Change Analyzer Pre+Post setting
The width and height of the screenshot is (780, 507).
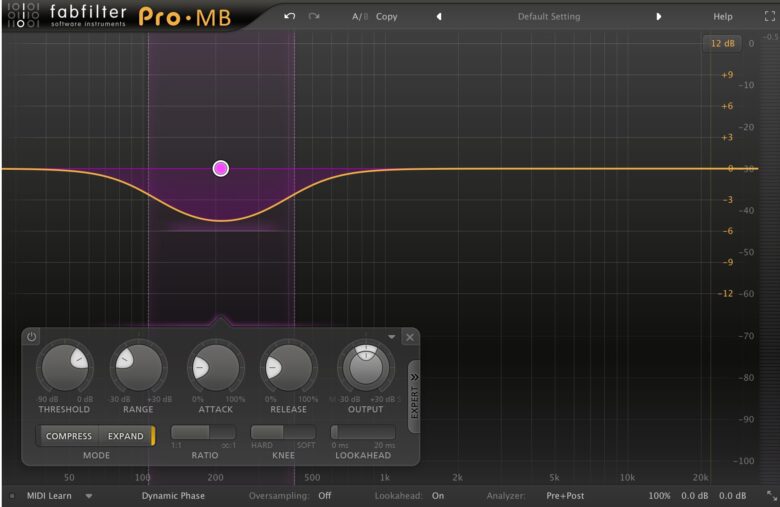point(565,496)
